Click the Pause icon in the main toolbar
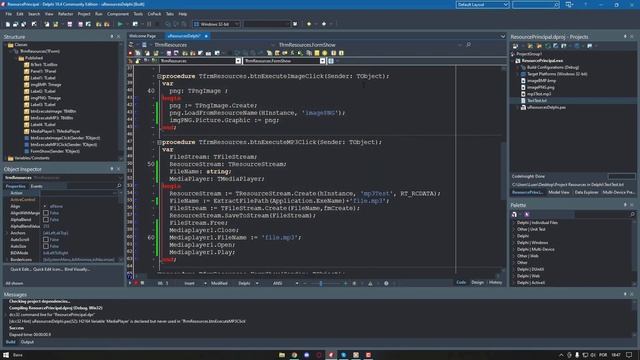Viewport: 640px width, 360px height. (149, 24)
